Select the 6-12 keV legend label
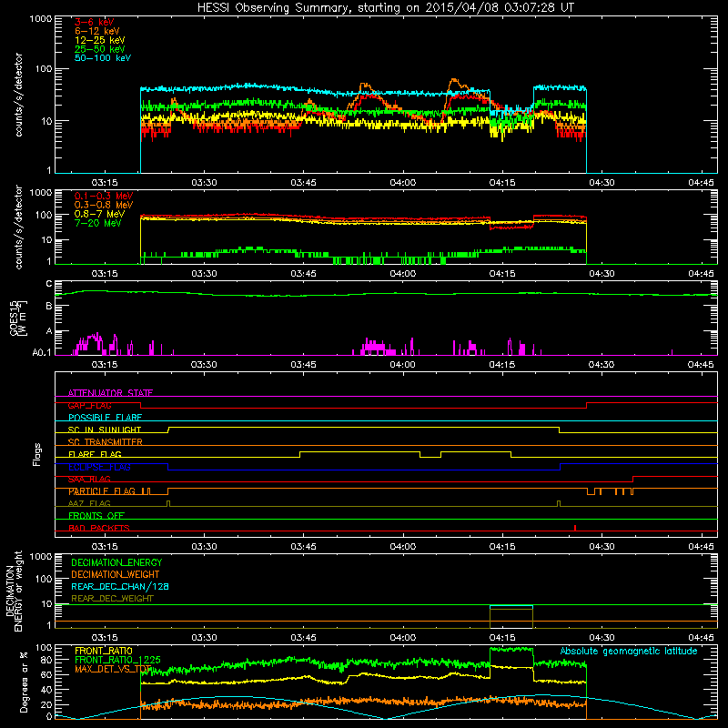Viewport: 728px width, 728px height. [97, 31]
